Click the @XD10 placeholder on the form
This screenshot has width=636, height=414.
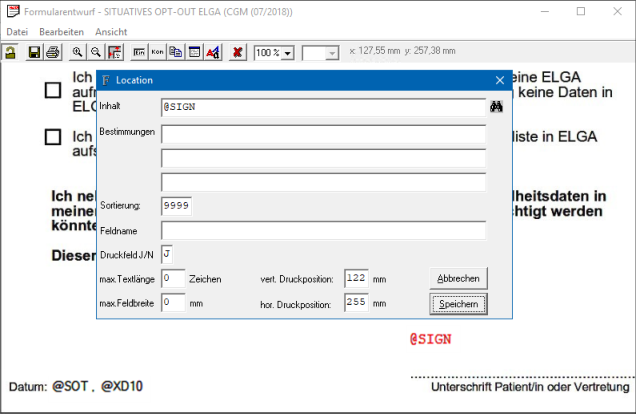click(122, 386)
